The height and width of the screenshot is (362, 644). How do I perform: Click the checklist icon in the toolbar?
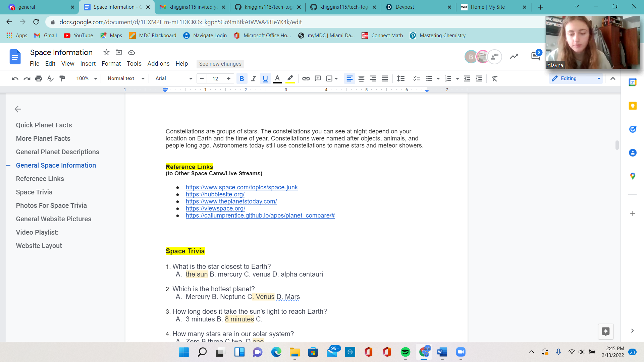(417, 78)
